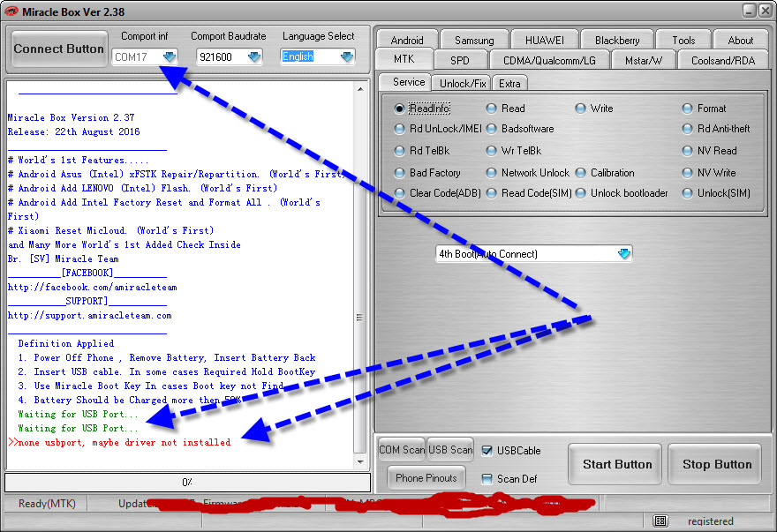The height and width of the screenshot is (532, 777).
Task: Choose Unlock(SIM) radio option
Action: 717,193
